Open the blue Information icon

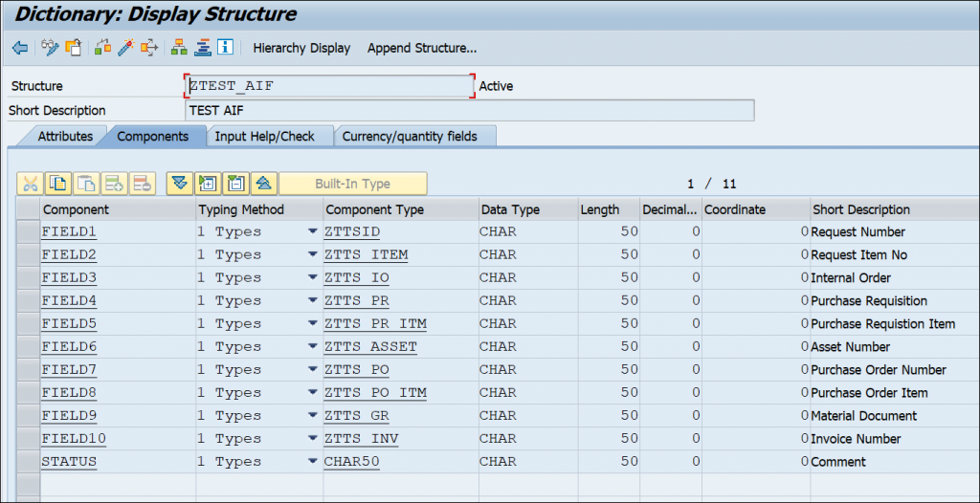(225, 48)
